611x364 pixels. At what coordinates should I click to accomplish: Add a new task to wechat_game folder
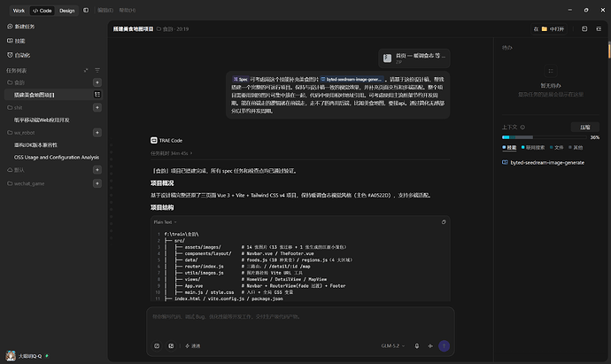(97, 183)
